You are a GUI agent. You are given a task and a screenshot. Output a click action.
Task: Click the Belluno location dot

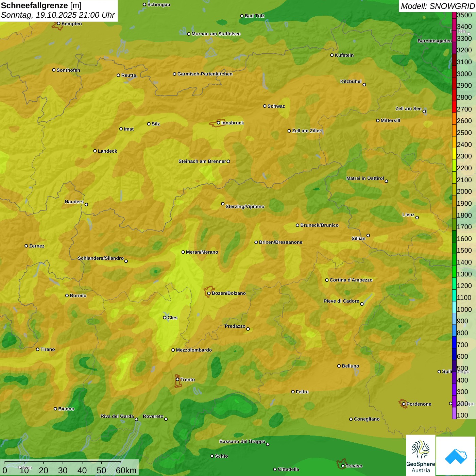tap(339, 366)
